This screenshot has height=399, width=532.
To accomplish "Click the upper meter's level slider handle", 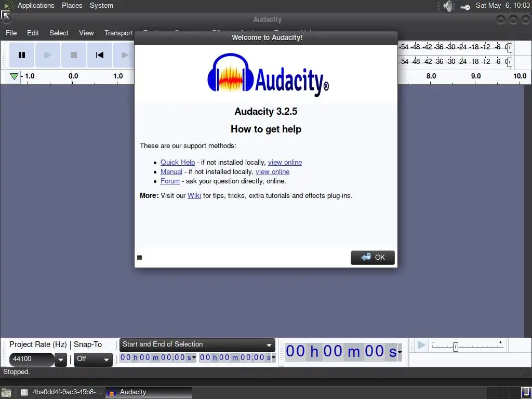I will coord(509,47).
